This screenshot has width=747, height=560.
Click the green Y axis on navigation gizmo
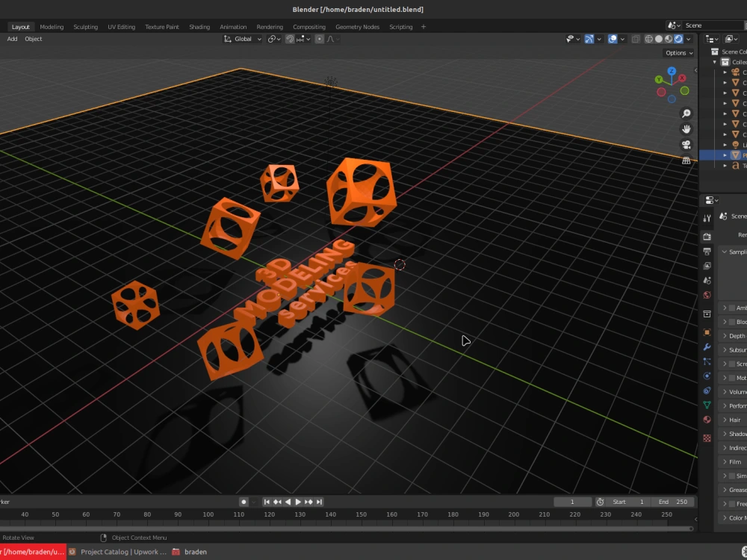pos(659,80)
